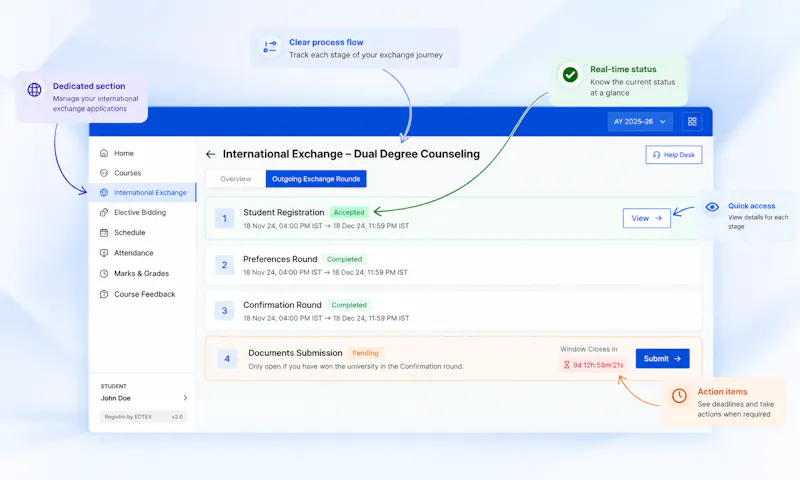
Task: Click the John Doe student name
Action: click(115, 398)
